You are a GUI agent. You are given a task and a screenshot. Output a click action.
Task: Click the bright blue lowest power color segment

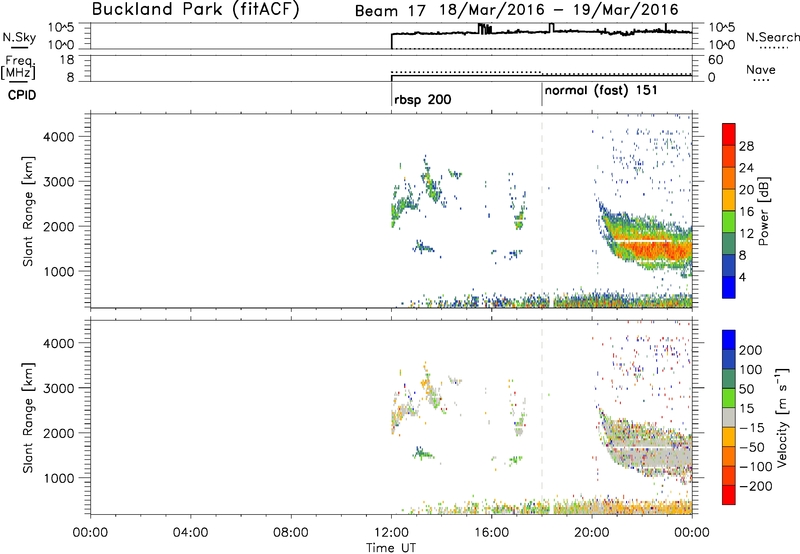tap(729, 287)
